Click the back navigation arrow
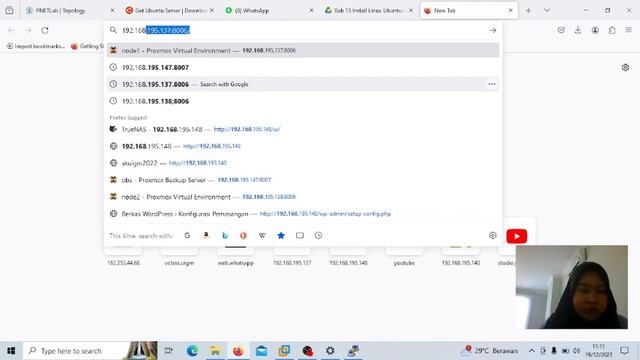640x360 pixels. (x=11, y=30)
